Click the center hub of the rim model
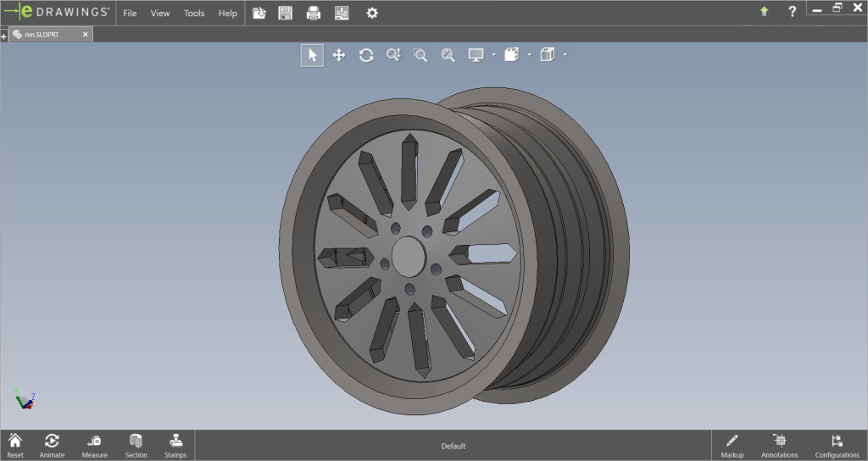 408,255
